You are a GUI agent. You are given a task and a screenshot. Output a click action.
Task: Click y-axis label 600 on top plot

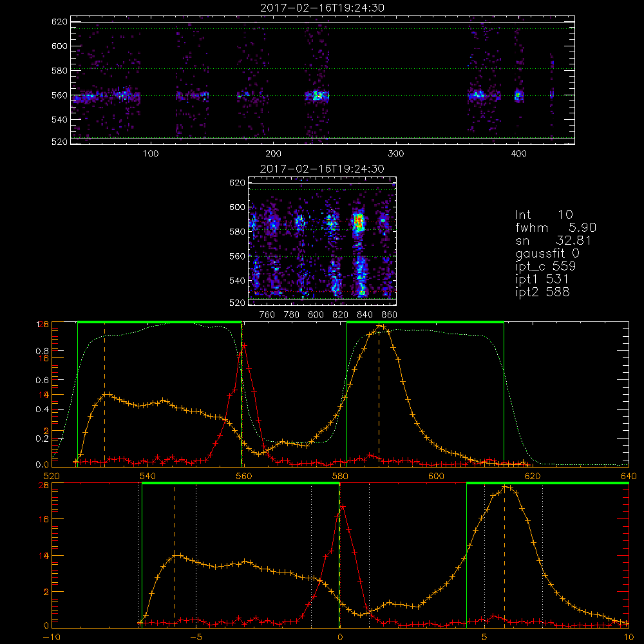click(x=59, y=46)
